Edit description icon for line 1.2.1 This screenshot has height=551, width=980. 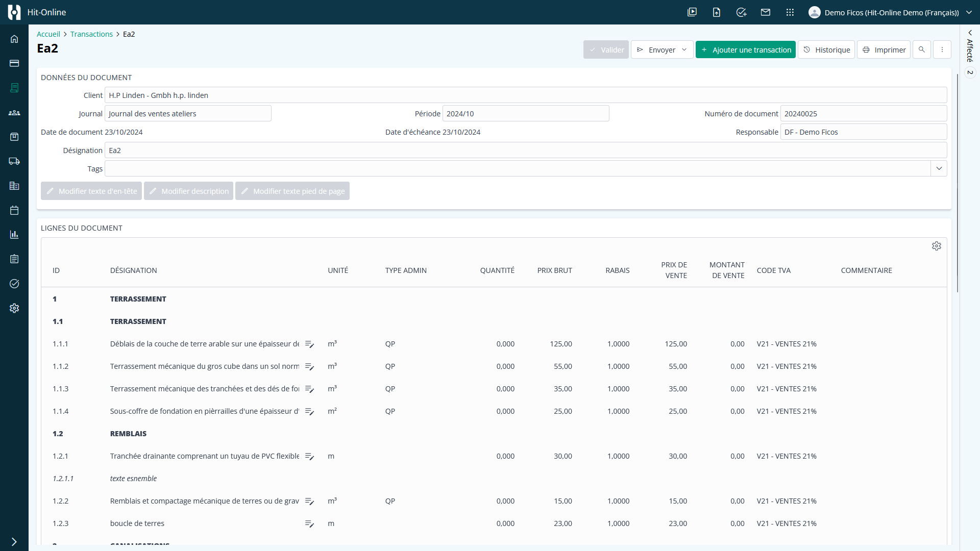(309, 456)
